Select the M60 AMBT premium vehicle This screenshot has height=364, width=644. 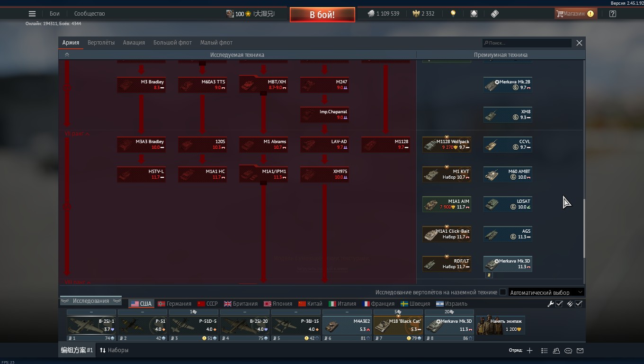(x=508, y=174)
